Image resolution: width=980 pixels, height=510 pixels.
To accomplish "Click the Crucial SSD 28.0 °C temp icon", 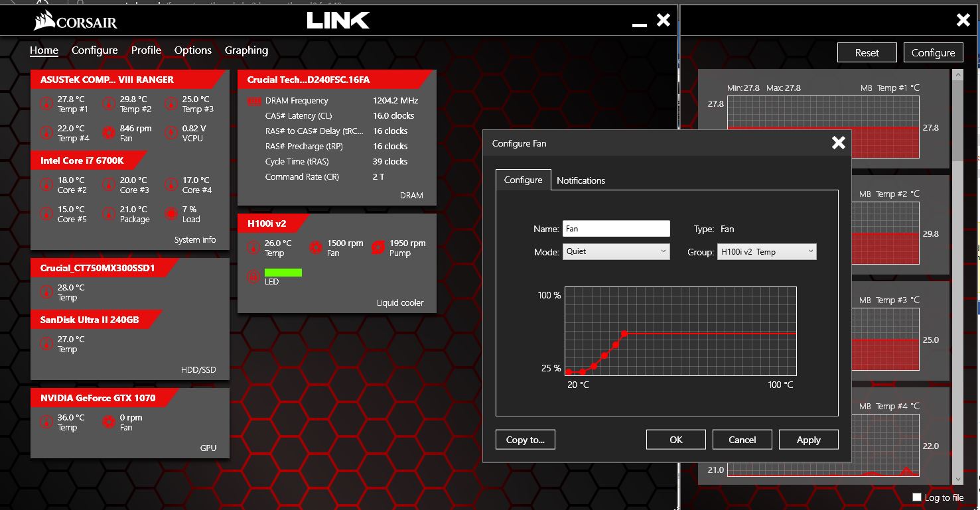I will pyautogui.click(x=46, y=292).
